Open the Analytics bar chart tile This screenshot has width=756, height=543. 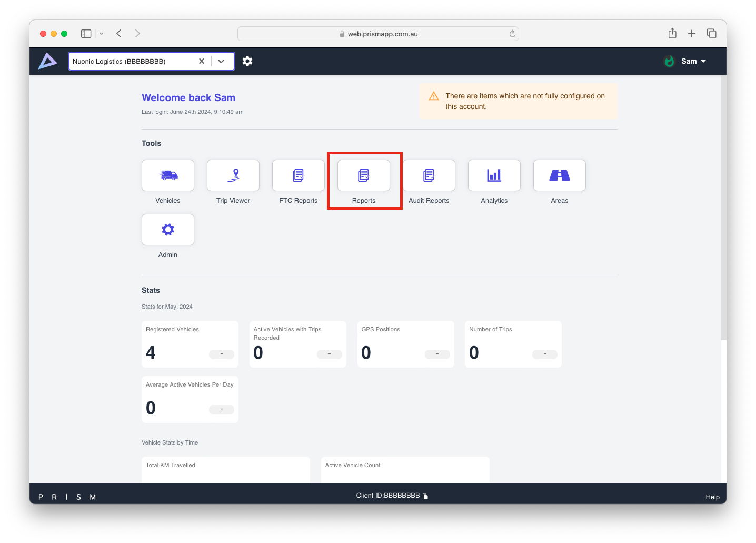(x=494, y=175)
